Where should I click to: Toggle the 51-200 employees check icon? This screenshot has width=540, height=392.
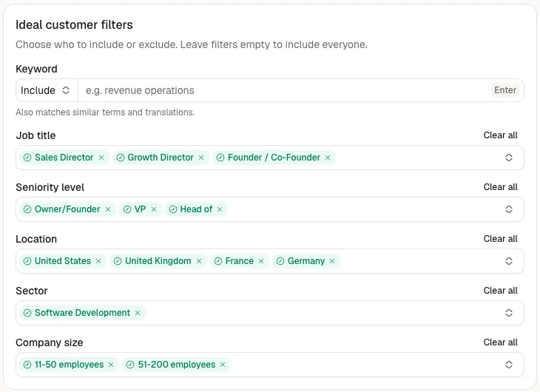[130, 365]
